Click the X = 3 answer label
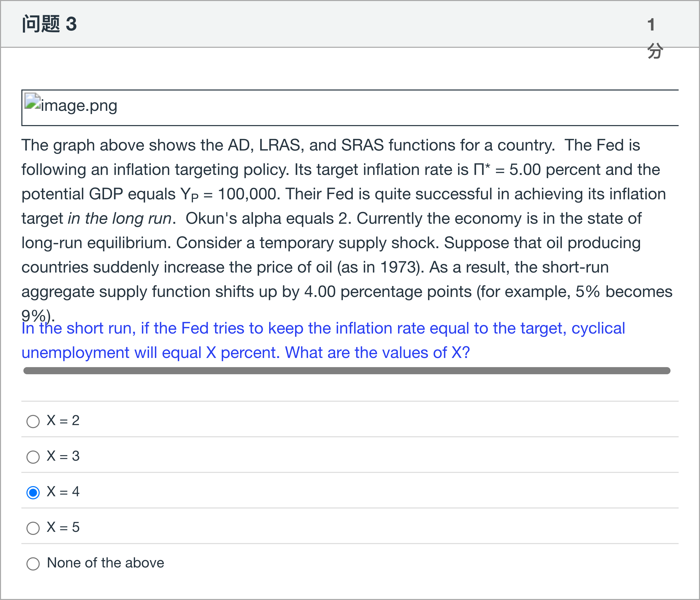Screen dimensions: 700x600 point(63,456)
